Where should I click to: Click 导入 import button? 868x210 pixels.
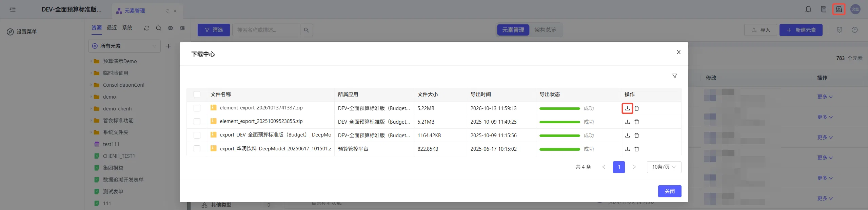761,30
